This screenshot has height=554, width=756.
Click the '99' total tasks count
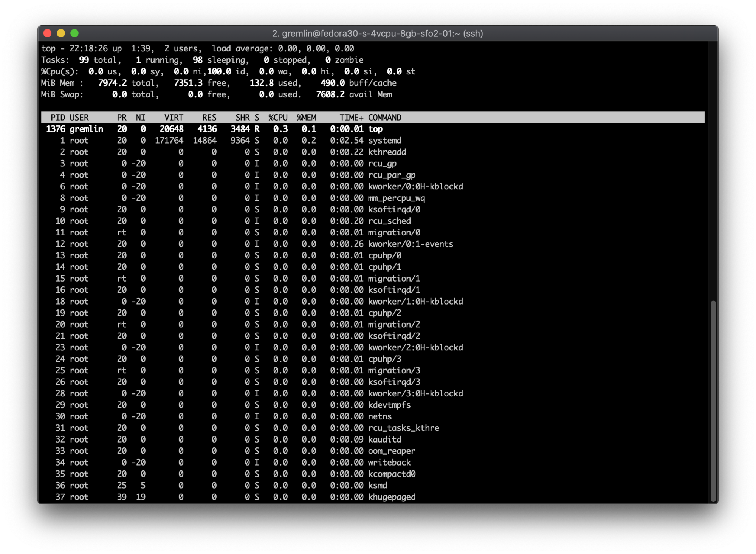pos(84,60)
